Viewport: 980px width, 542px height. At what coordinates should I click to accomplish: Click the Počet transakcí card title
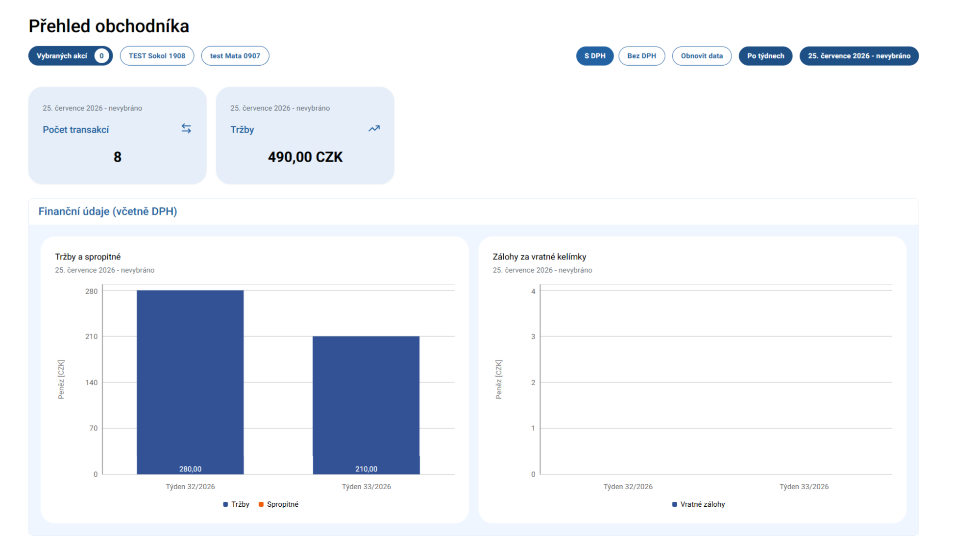point(76,130)
